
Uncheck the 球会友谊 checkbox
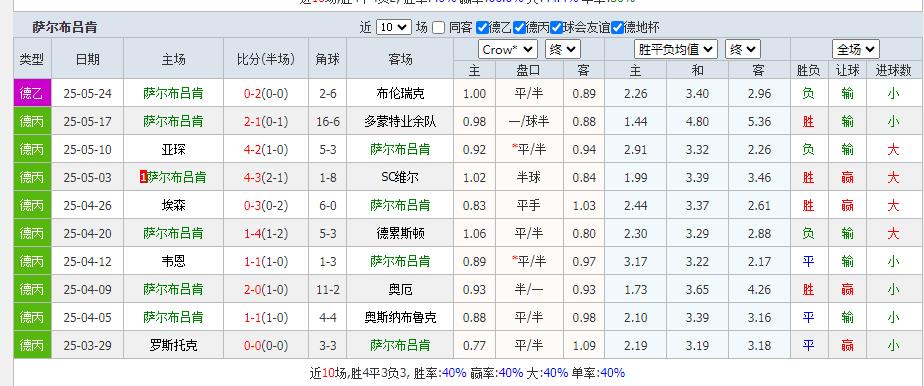[x=557, y=27]
